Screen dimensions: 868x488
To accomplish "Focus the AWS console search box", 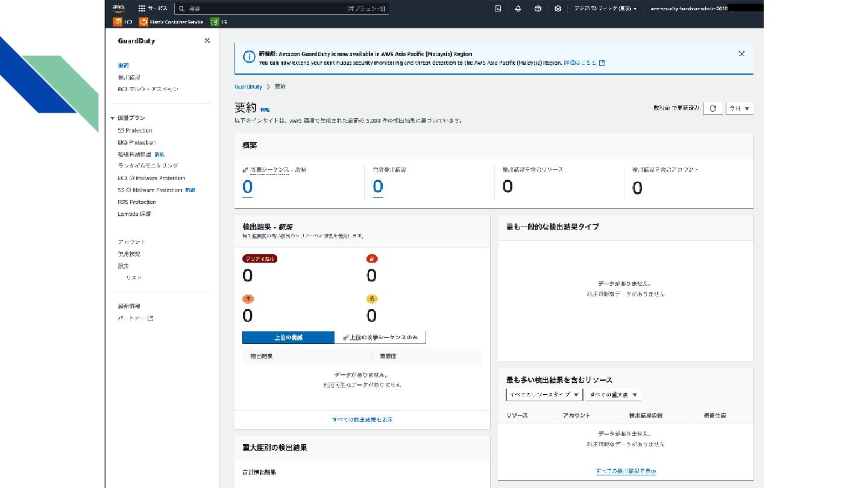I will point(281,8).
